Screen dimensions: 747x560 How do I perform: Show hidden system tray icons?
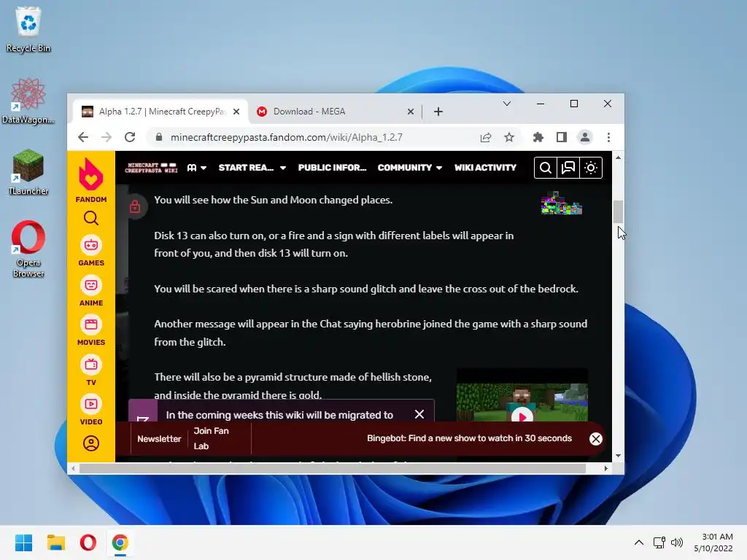coord(639,542)
